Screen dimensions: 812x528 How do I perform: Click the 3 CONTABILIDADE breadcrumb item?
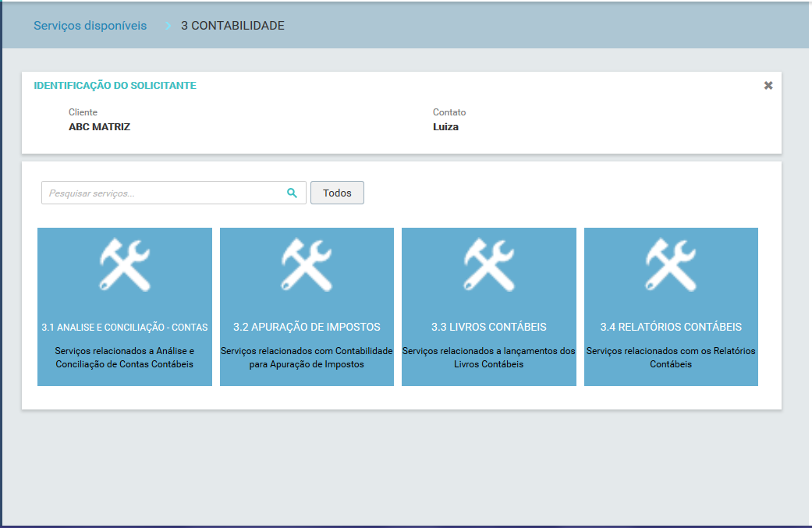click(232, 26)
